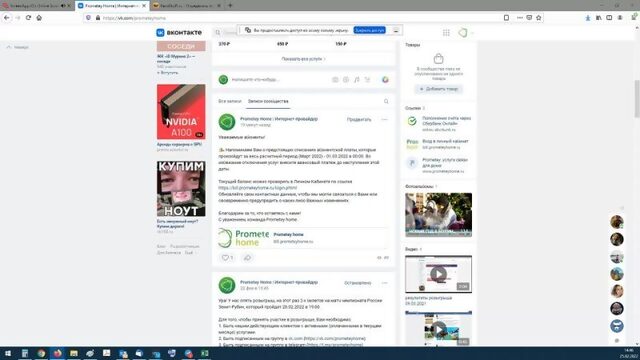640x360 pixels.
Task: Switch to Firefox in the taskbar
Action: click(57, 353)
